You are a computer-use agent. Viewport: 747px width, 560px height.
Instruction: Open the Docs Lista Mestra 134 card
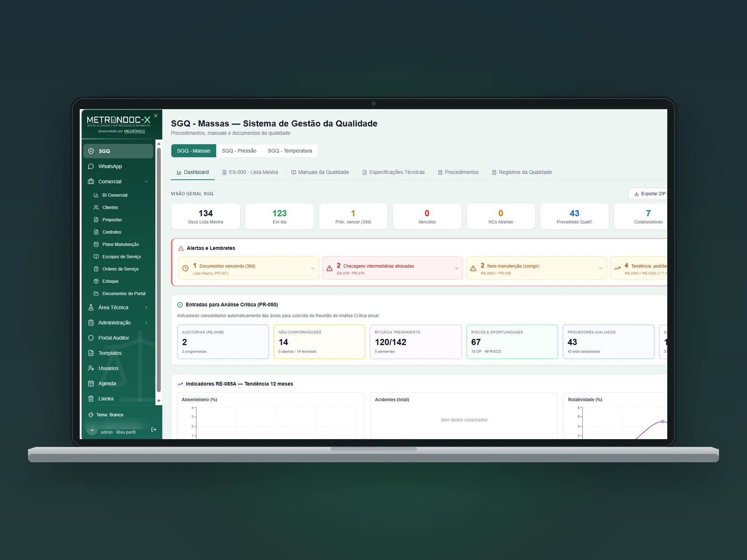206,216
